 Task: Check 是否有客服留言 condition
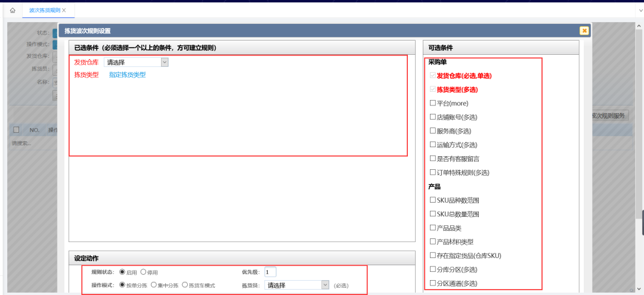[433, 159]
